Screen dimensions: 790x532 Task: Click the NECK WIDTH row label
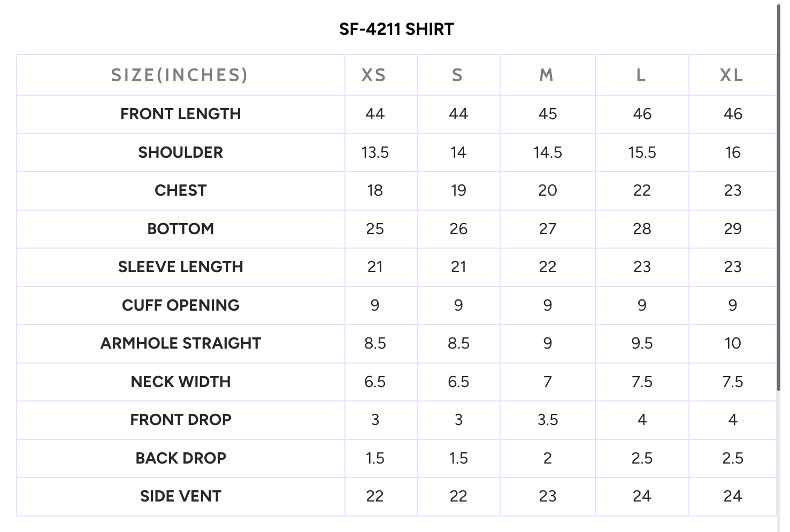click(x=180, y=382)
